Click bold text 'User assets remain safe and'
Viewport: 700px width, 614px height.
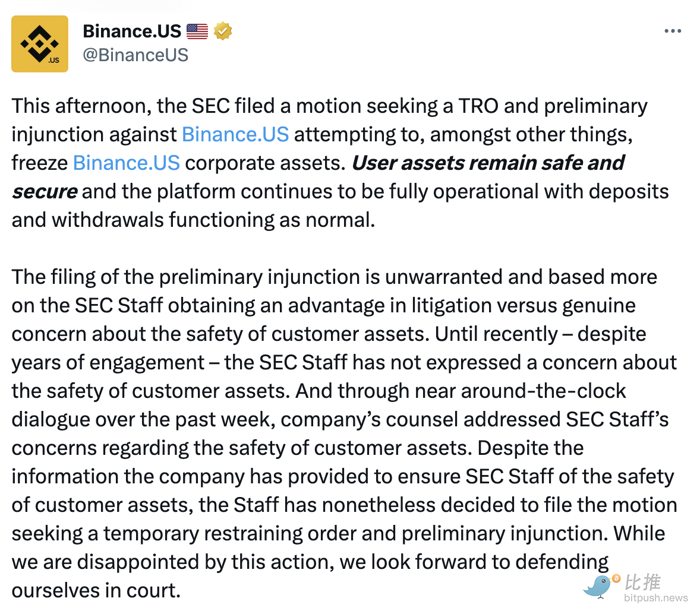pos(488,163)
